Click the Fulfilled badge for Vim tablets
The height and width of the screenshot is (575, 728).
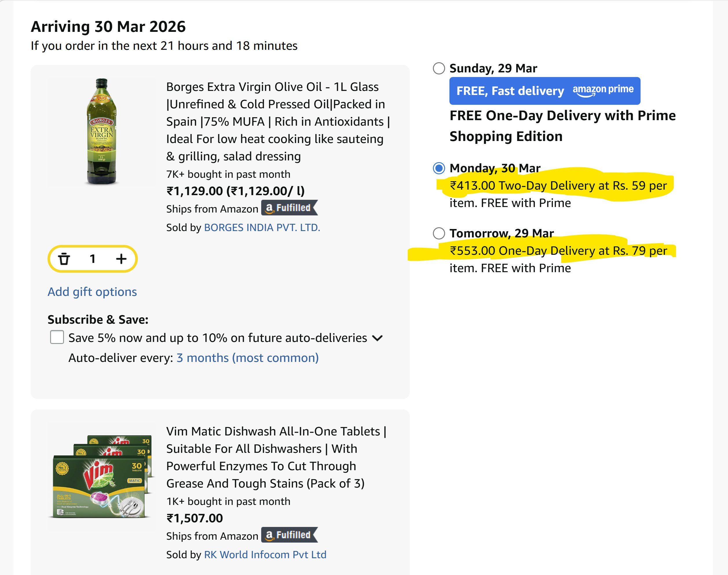coord(289,535)
